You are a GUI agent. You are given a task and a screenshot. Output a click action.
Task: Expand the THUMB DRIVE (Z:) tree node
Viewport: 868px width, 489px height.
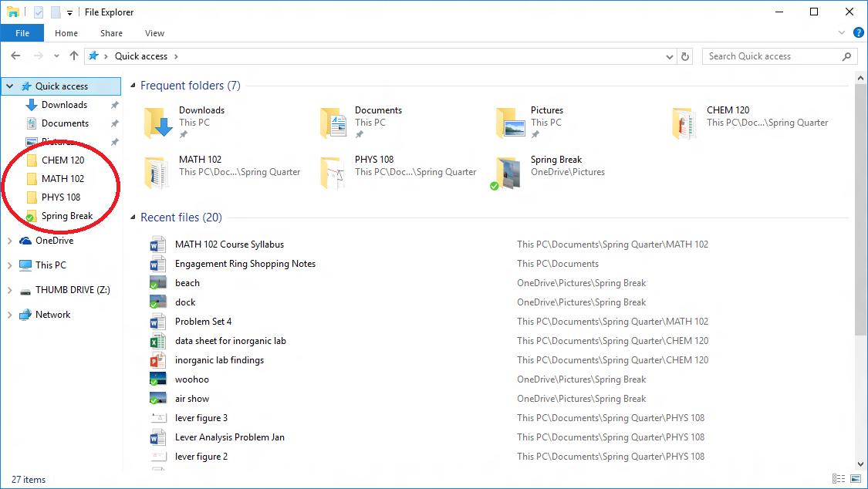(x=10, y=290)
